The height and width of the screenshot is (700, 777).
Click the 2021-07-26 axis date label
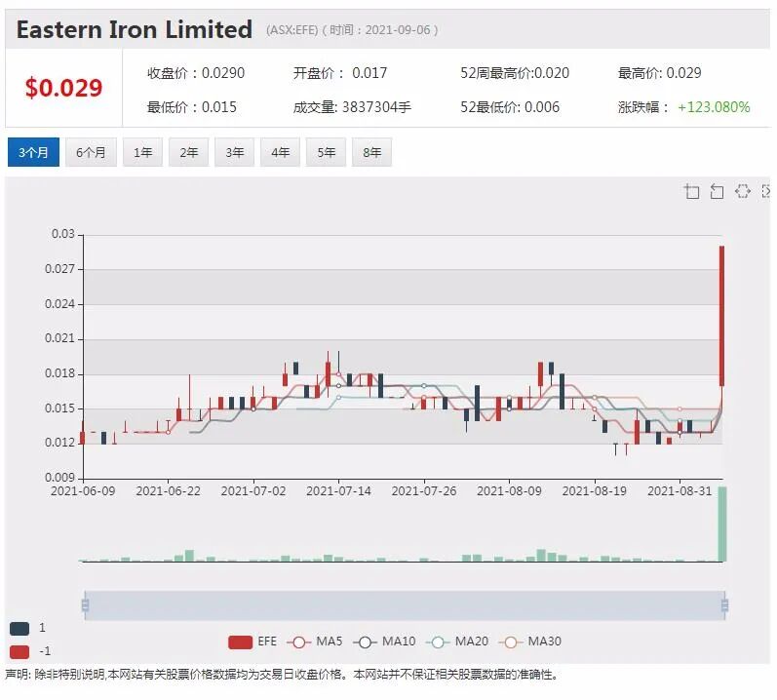424,491
